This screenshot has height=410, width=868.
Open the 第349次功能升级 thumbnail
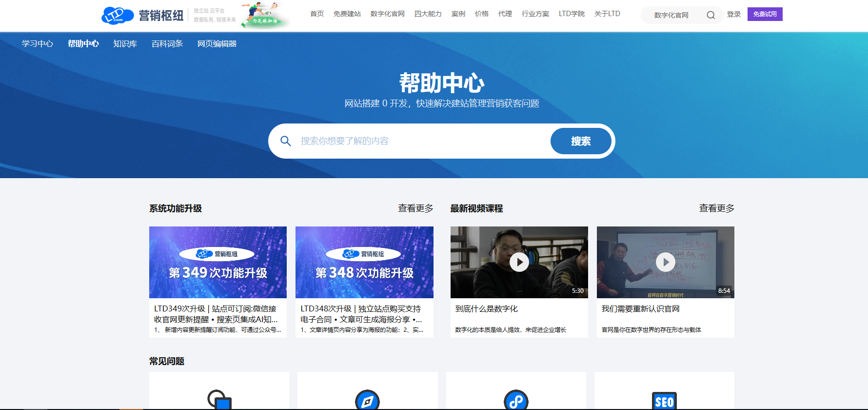pyautogui.click(x=218, y=262)
